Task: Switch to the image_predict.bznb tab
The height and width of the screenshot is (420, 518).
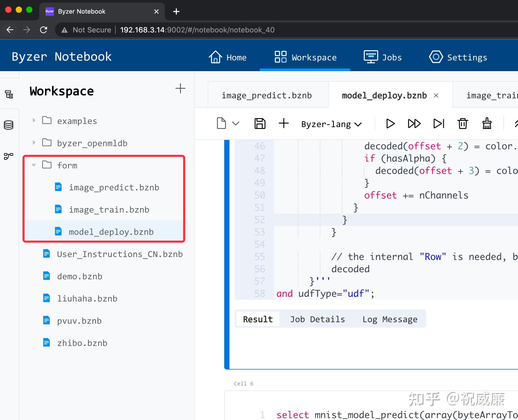Action: [x=267, y=95]
